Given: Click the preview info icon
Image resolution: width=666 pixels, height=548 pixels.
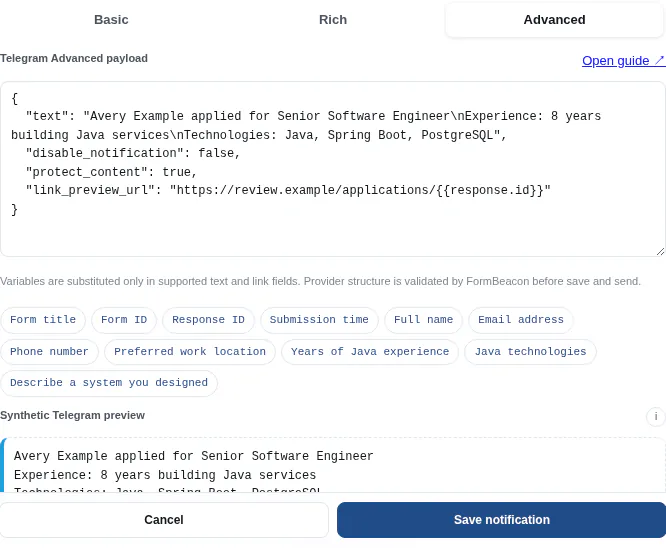Looking at the screenshot, I should pyautogui.click(x=655, y=416).
